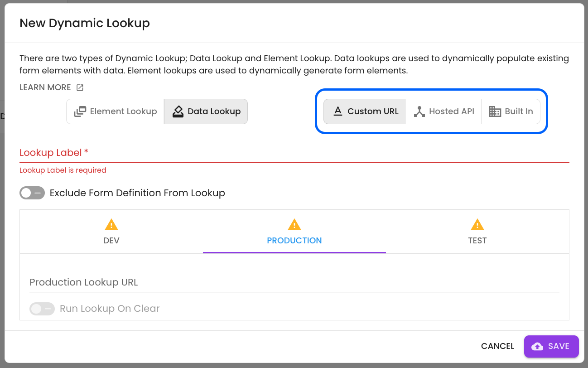Click the warning icon above TEST
Screen dimensions: 588x368
tap(477, 224)
